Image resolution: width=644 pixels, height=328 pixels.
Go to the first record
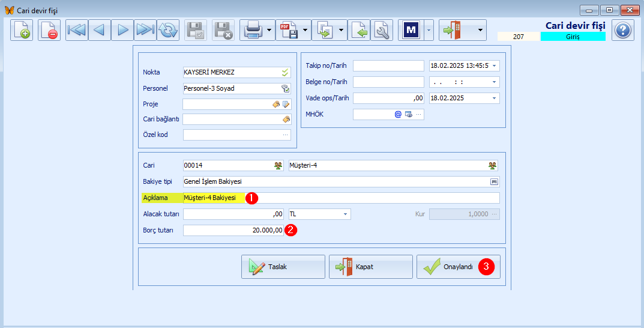click(76, 29)
